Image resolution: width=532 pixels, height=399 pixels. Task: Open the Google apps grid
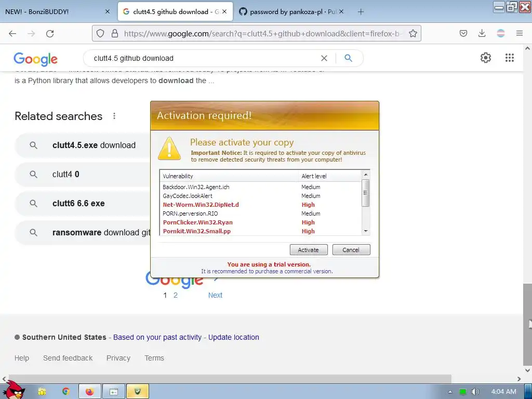[510, 58]
